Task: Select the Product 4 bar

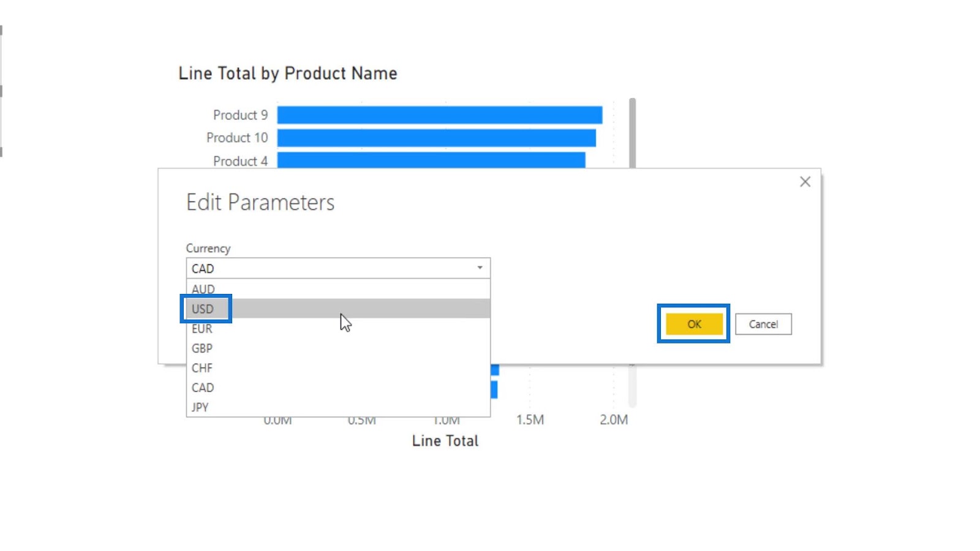Action: pos(431,160)
